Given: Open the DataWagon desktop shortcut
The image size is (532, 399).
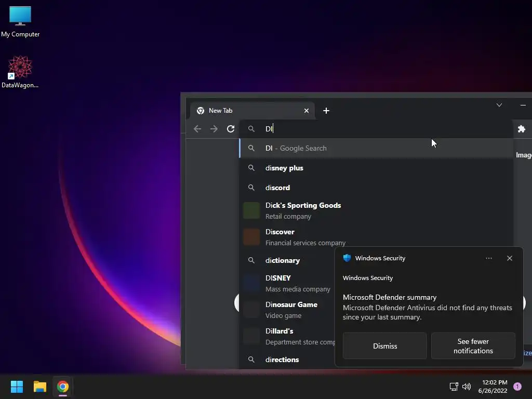Looking at the screenshot, I should 20,72.
